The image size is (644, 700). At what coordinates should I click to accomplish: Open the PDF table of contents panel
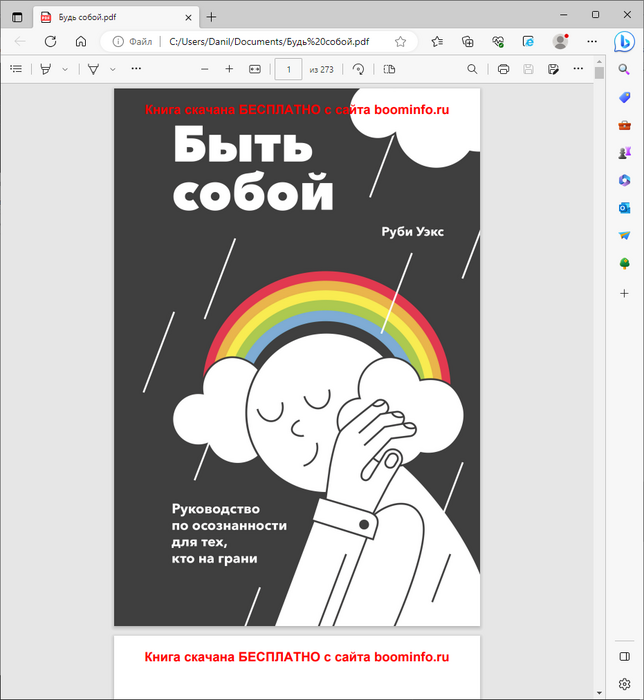(x=16, y=69)
